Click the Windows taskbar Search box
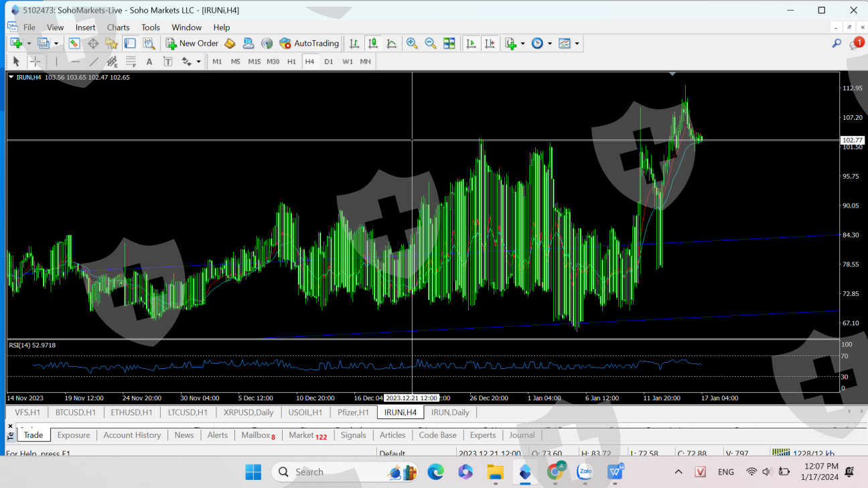868x488 pixels. [x=309, y=472]
